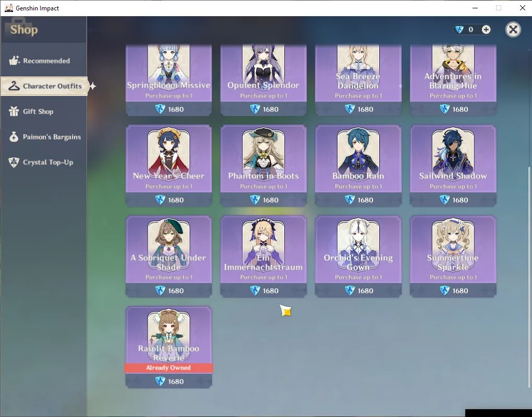This screenshot has width=532, height=417.
Task: Click the money bag icon for Paimon's Bargains
Action: click(x=14, y=137)
